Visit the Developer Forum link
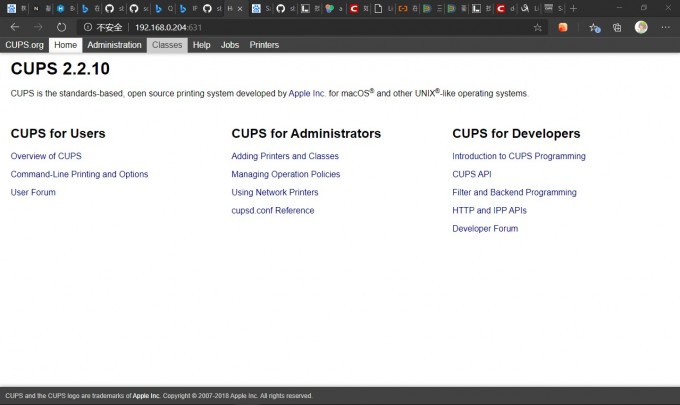 tap(485, 228)
